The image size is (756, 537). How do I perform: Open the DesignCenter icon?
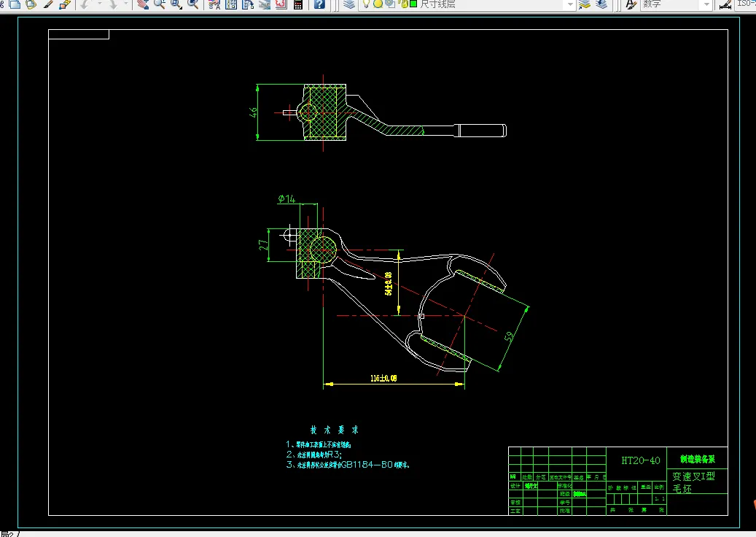click(x=231, y=4)
